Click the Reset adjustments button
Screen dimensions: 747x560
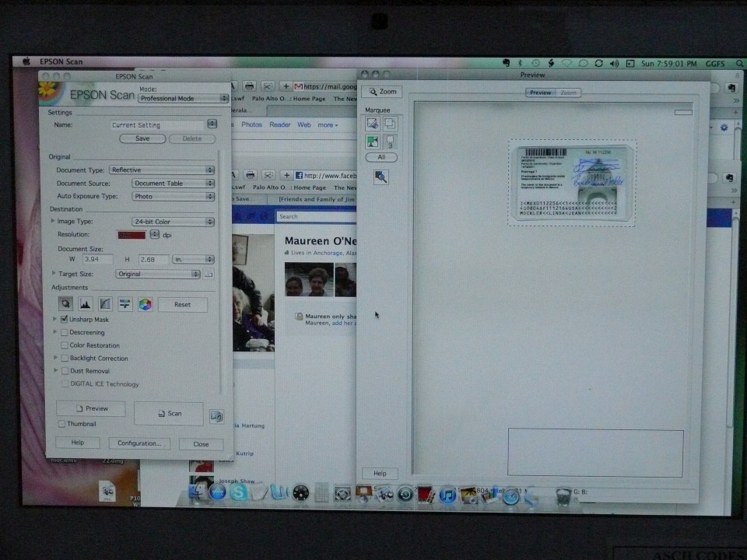click(182, 304)
